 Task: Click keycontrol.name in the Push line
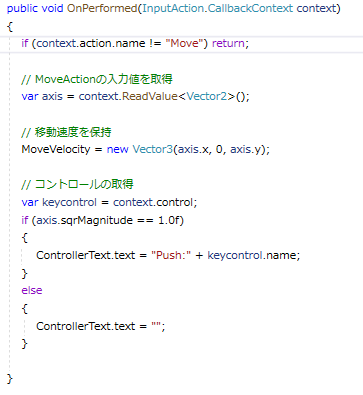click(252, 255)
